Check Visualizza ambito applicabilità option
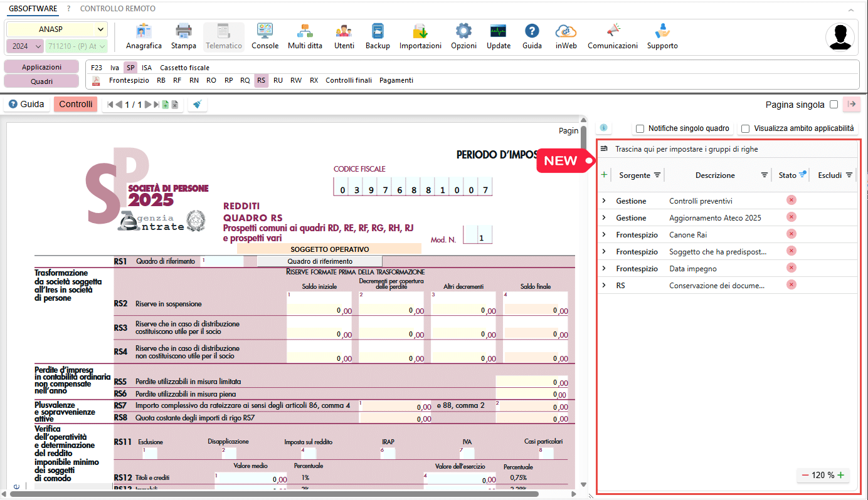Screen dimensions: 868x500 click(746, 128)
